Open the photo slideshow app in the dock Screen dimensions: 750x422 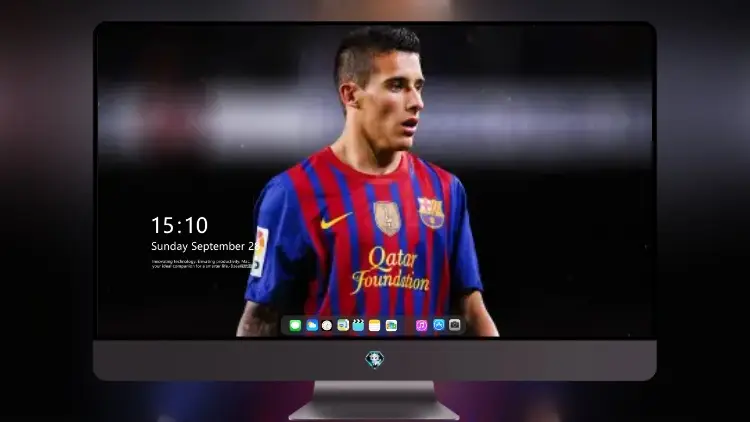pyautogui.click(x=391, y=326)
